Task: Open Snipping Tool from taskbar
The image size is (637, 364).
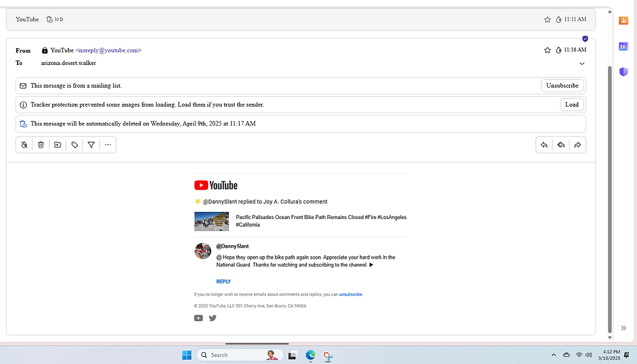Action: [x=328, y=356]
